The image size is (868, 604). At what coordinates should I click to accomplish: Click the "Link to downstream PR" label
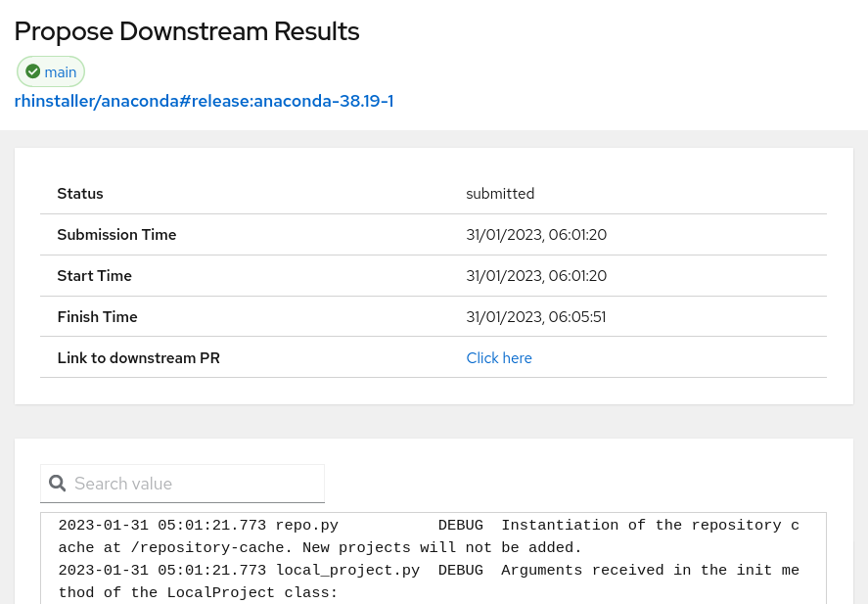click(x=138, y=358)
